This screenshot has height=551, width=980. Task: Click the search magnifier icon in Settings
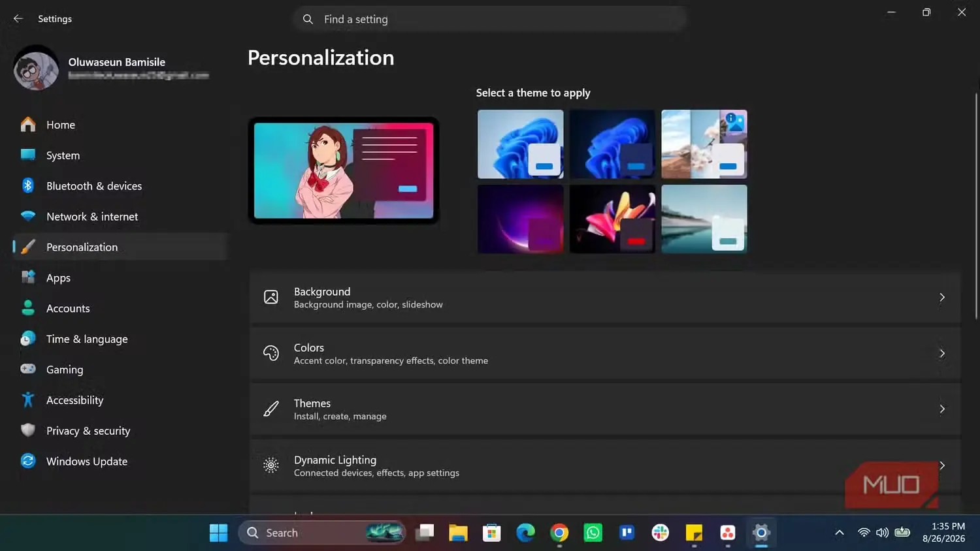(x=308, y=20)
